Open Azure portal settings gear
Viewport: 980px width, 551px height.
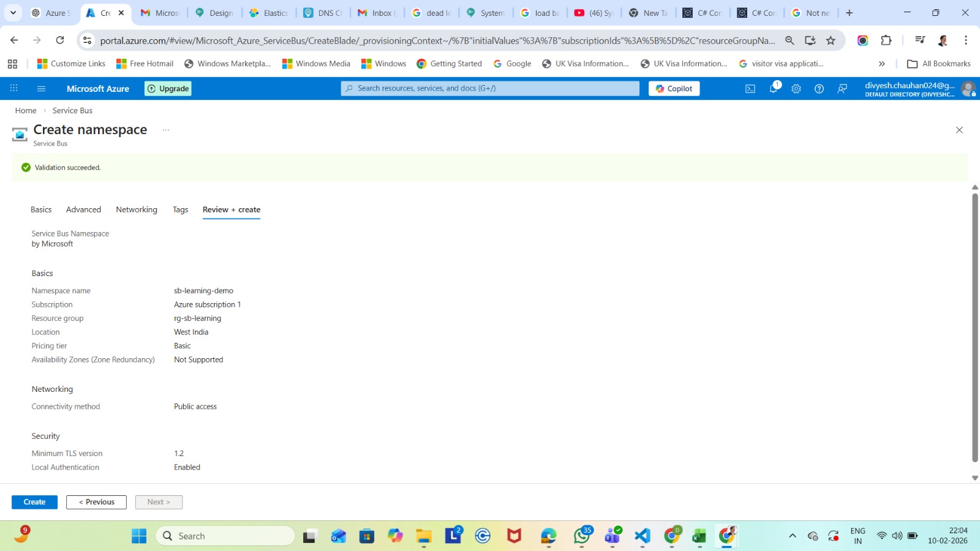[x=796, y=89]
